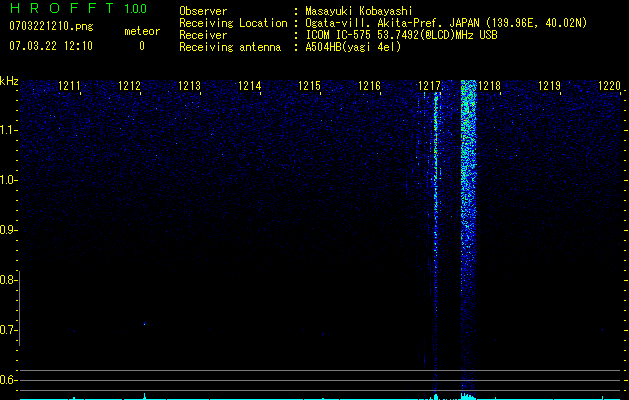Click the 0.9 kHz axis label
The width and height of the screenshot is (629, 400).
(x=8, y=230)
